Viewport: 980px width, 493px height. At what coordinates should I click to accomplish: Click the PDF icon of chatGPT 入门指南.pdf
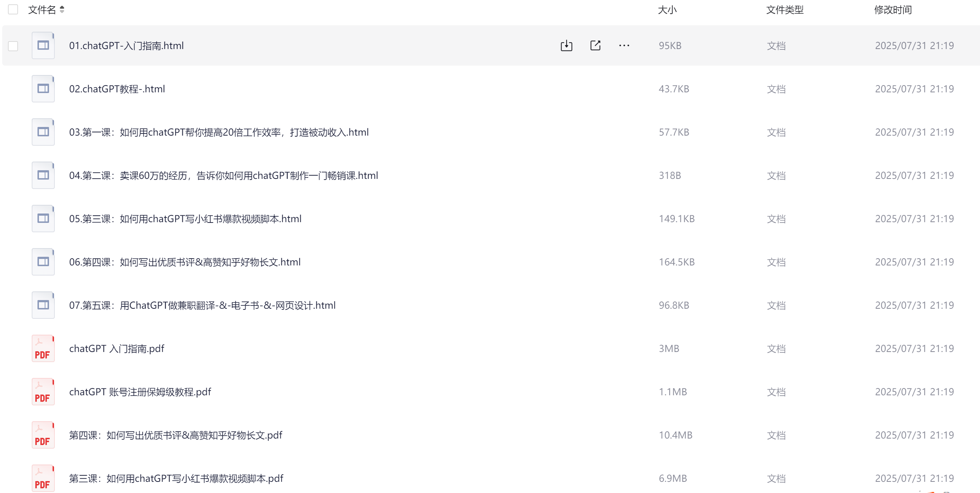click(x=43, y=348)
